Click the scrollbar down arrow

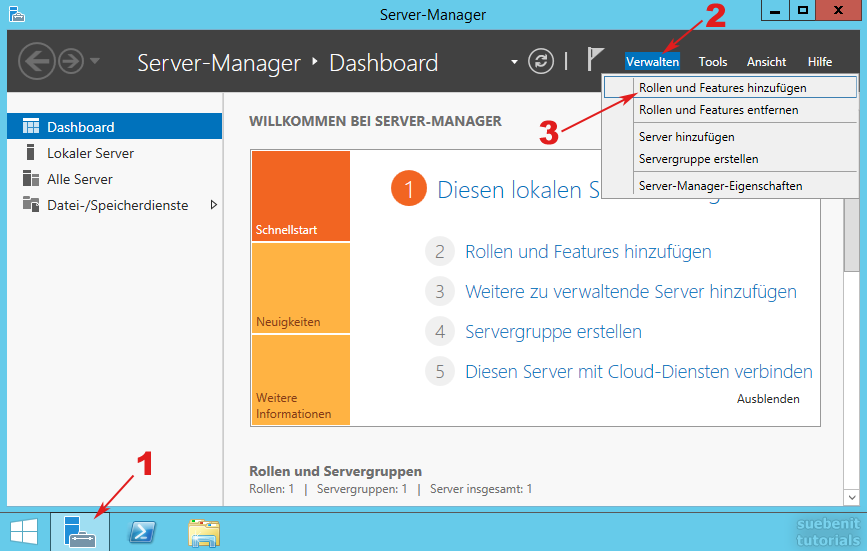[x=852, y=497]
